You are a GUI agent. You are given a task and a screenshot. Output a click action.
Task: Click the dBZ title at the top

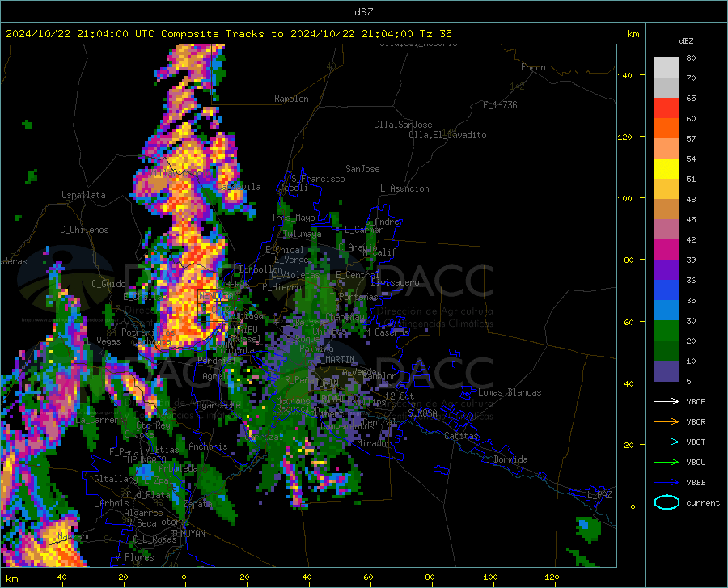[363, 12]
